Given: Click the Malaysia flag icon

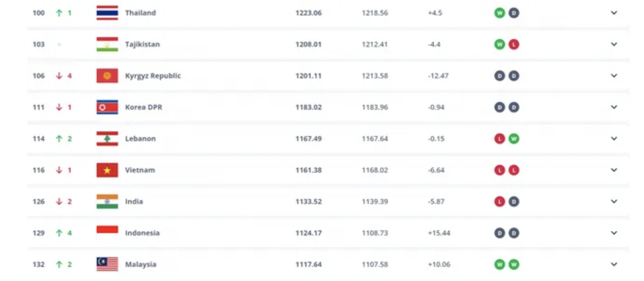Looking at the screenshot, I should click(x=107, y=264).
